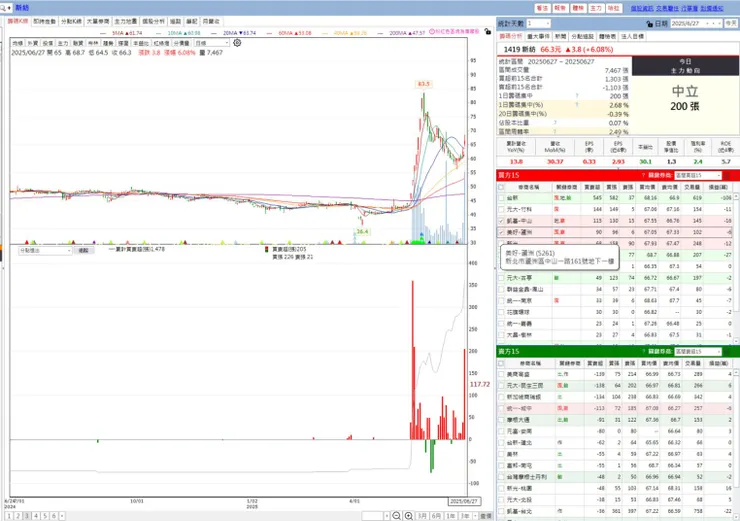Uncheck the 美好-蘆洲 broker checkbox

pos(501,232)
